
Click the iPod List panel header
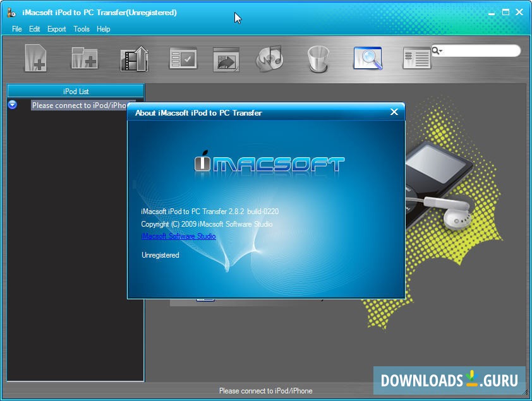[76, 91]
